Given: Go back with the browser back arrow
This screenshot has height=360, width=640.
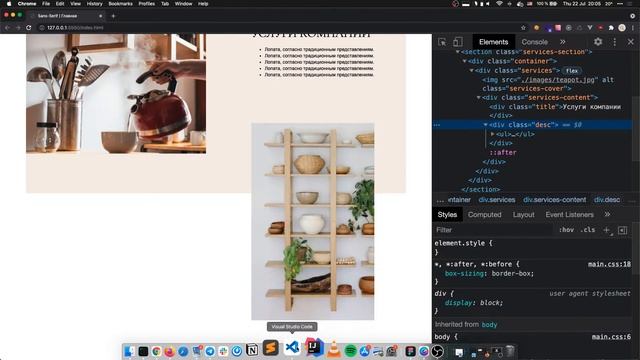Looking at the screenshot, I should pos(7,28).
